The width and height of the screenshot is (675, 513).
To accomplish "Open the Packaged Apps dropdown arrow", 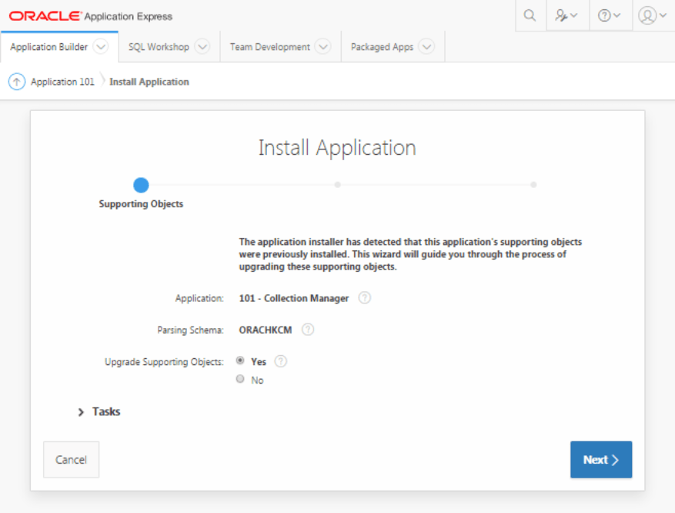I will (x=426, y=46).
